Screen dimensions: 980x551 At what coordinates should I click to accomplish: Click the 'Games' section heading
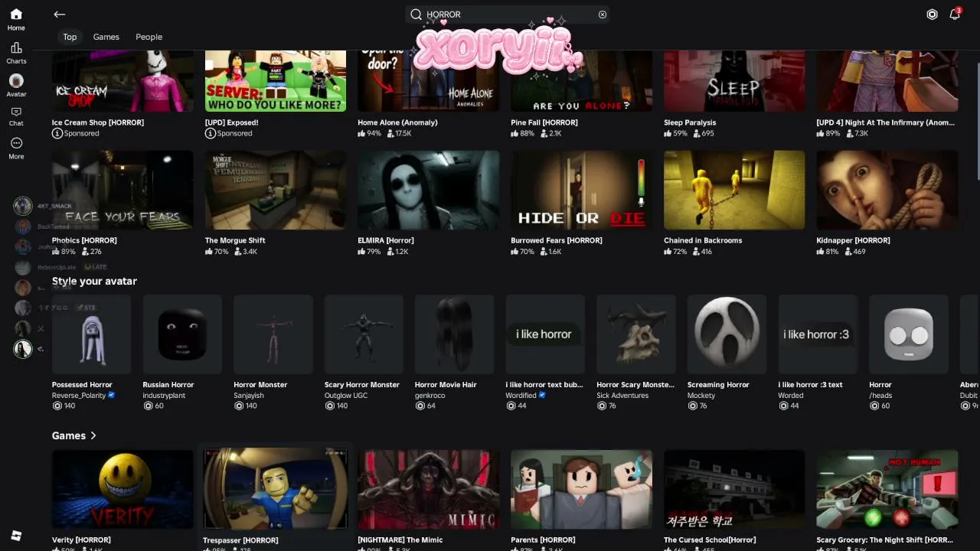69,435
